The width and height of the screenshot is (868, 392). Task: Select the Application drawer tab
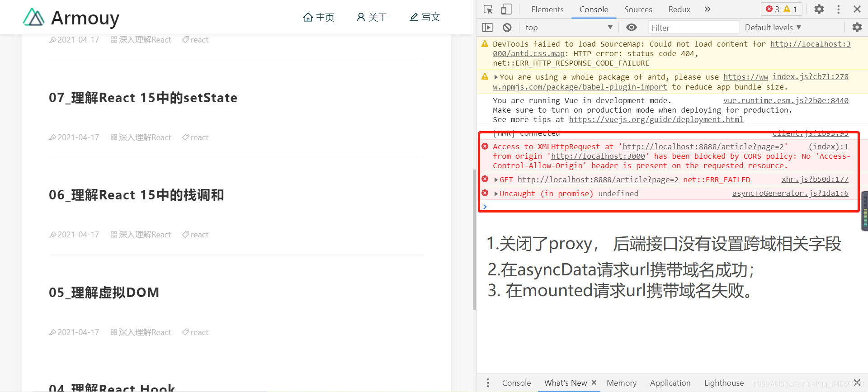[x=670, y=383]
